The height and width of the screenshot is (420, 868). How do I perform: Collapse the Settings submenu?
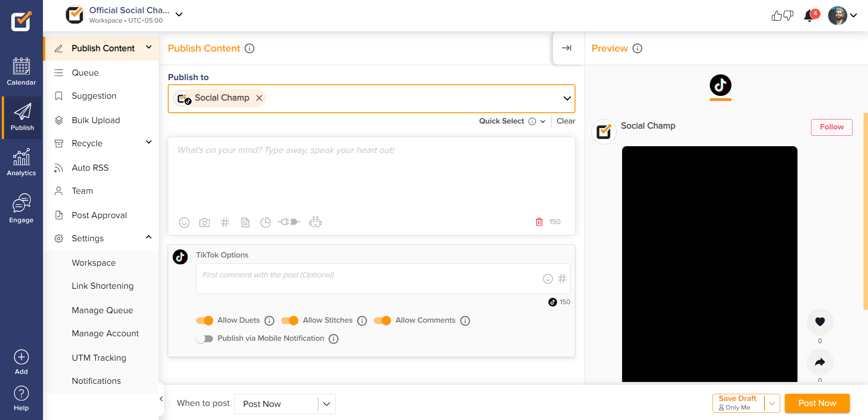pos(149,237)
